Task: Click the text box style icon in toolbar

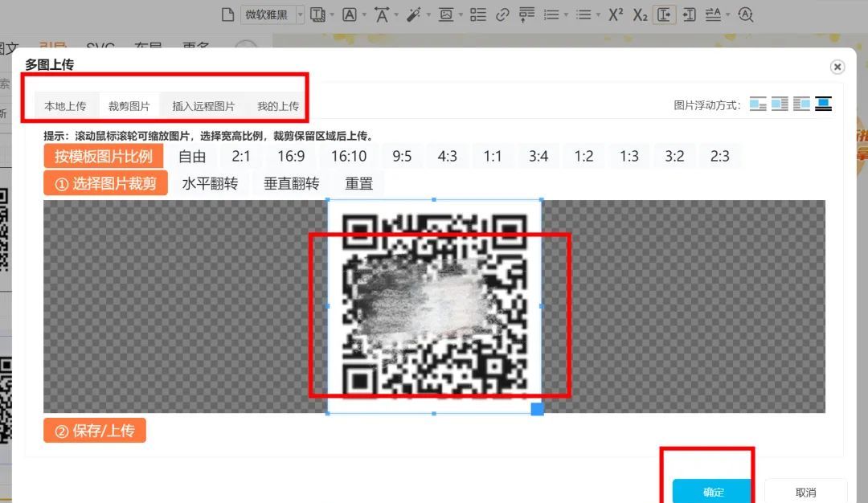Action: [x=317, y=14]
